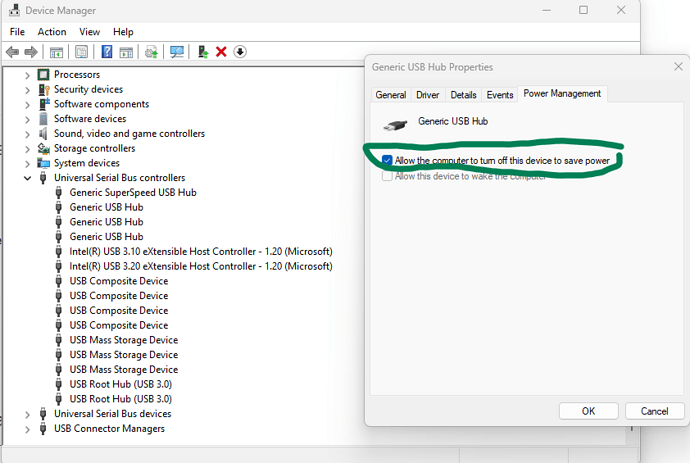Click the OK button
The image size is (690, 463).
588,411
